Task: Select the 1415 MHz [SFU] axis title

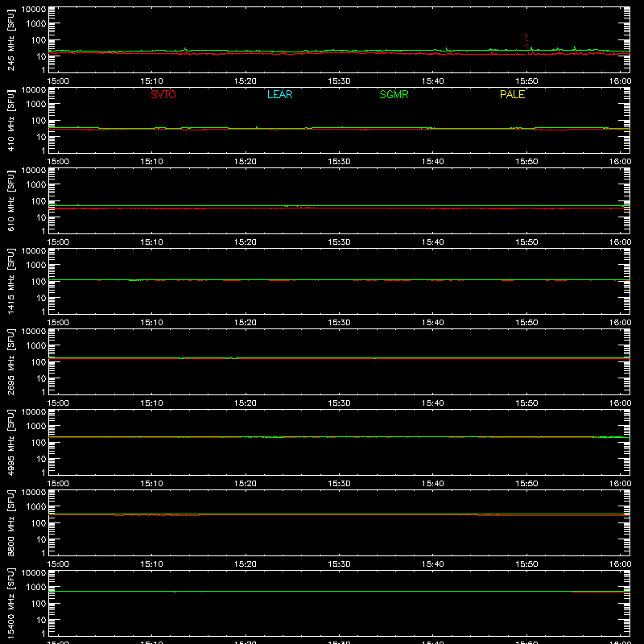Action: (x=11, y=281)
